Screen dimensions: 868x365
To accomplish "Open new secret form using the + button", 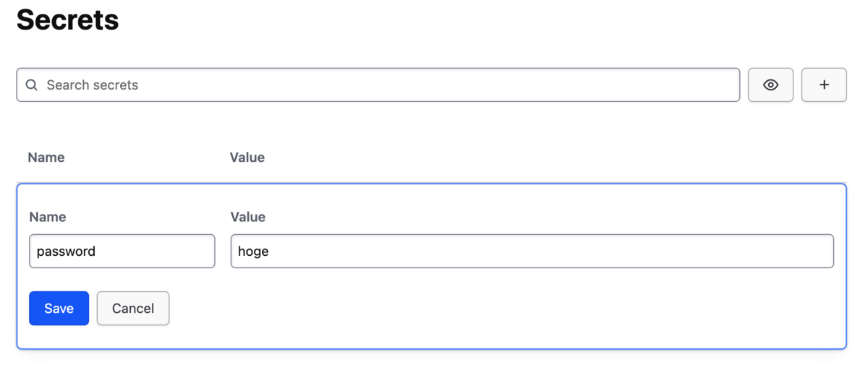I will click(x=824, y=85).
